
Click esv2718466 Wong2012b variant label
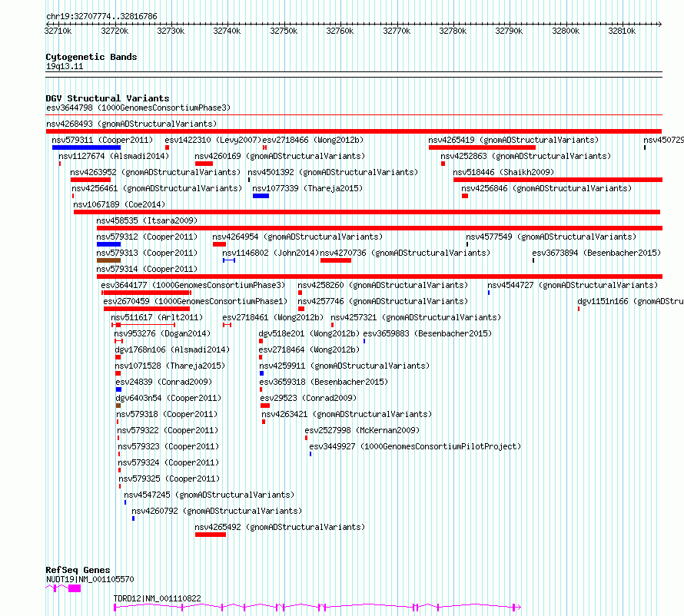313,140
